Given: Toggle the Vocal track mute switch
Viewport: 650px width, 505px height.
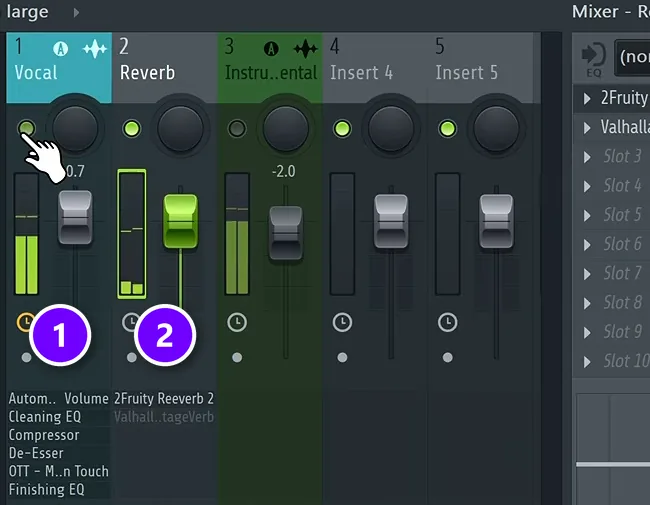Looking at the screenshot, I should point(27,128).
